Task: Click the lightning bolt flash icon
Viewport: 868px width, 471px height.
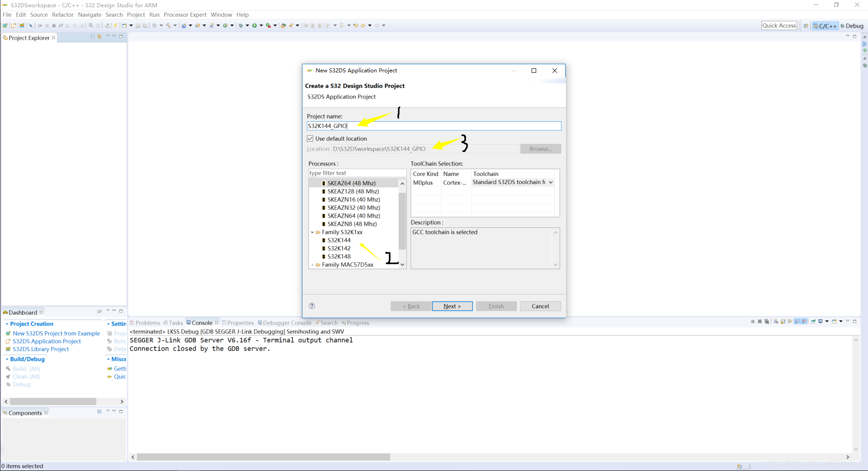Action: tap(116, 26)
